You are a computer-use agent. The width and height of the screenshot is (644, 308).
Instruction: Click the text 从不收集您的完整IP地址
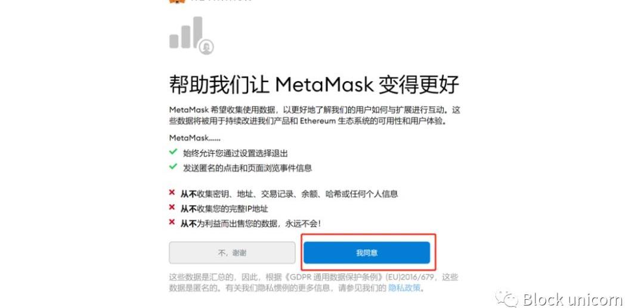[224, 209]
